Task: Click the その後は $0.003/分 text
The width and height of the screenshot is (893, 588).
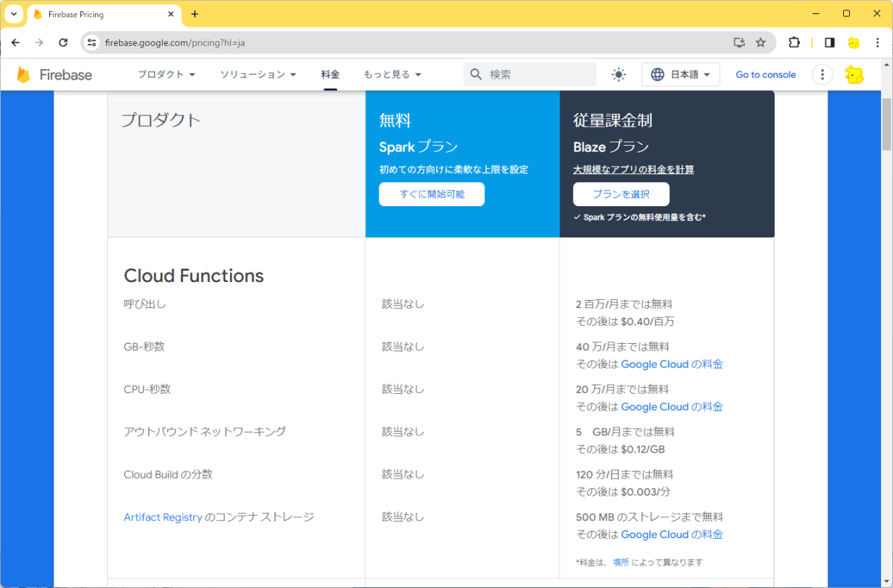Action: tap(624, 492)
